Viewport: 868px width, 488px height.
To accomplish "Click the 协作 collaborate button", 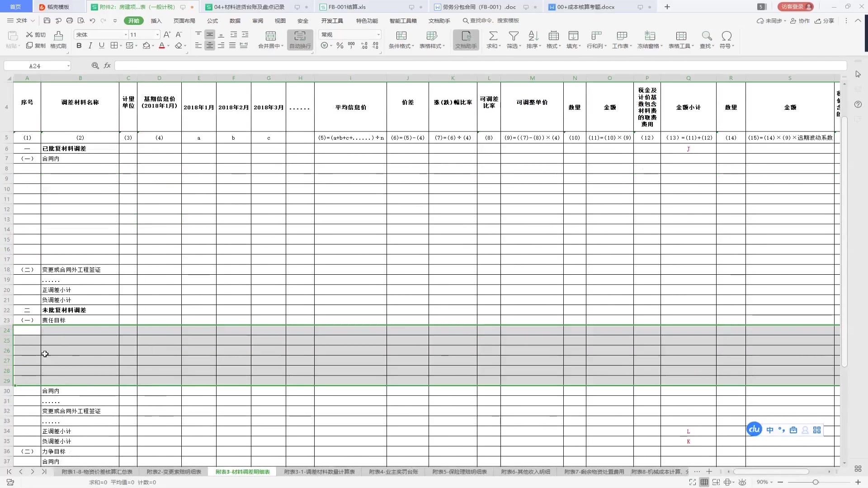I will [800, 21].
